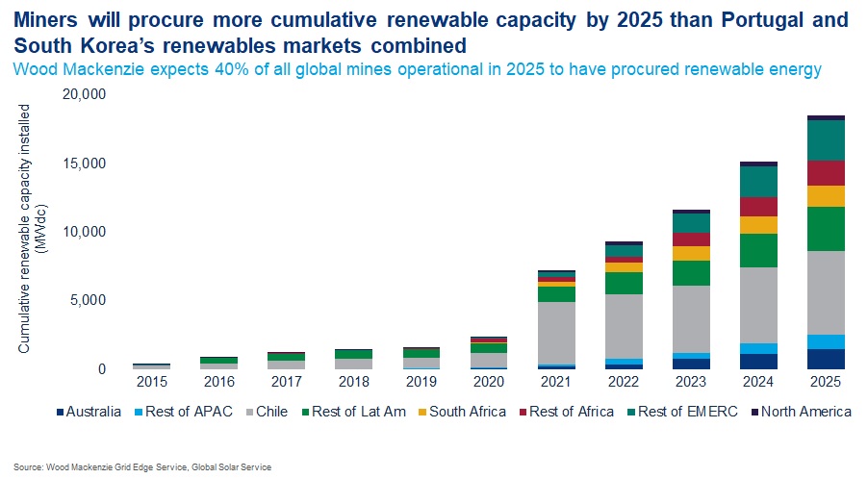This screenshot has width=868, height=478.
Task: Click the chart headline about miners' renewable capacity
Action: (433, 32)
